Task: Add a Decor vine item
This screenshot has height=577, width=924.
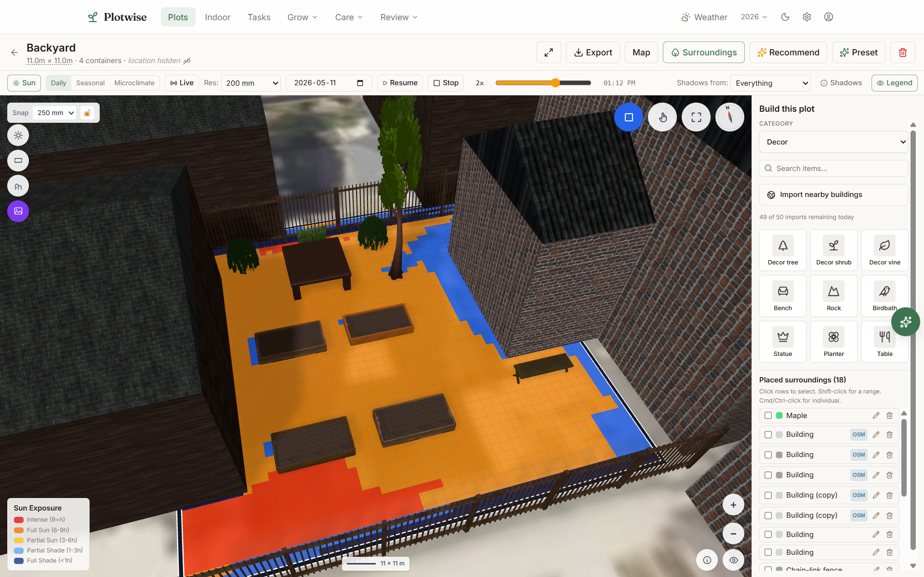Action: click(884, 250)
